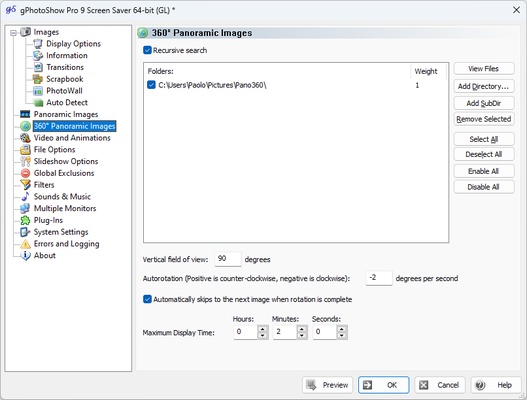
Task: Click the Multiple Monitors icon
Action: [x=25, y=208]
